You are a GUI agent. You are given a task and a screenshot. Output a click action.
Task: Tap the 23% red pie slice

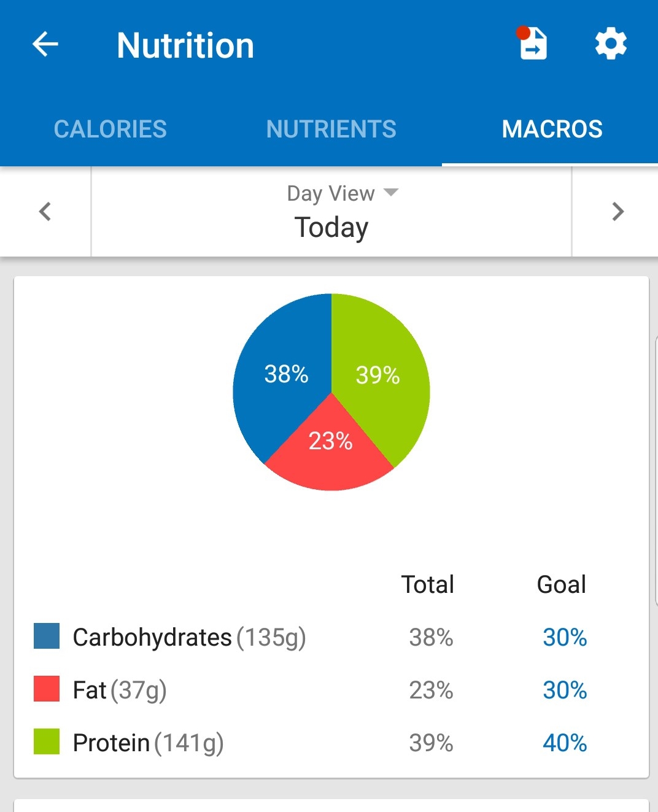click(330, 454)
